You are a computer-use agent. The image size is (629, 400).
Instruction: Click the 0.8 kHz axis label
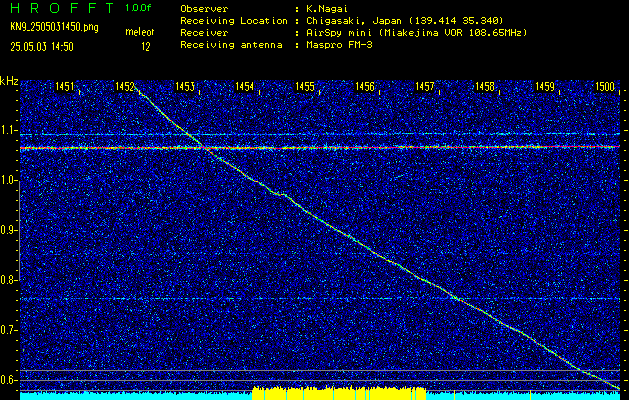pyautogui.click(x=9, y=280)
